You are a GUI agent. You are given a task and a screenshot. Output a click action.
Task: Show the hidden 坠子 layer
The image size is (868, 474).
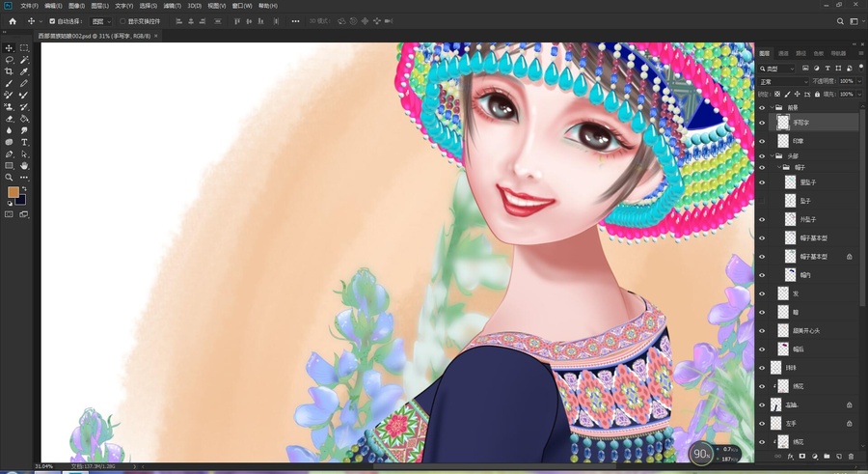[x=762, y=201]
